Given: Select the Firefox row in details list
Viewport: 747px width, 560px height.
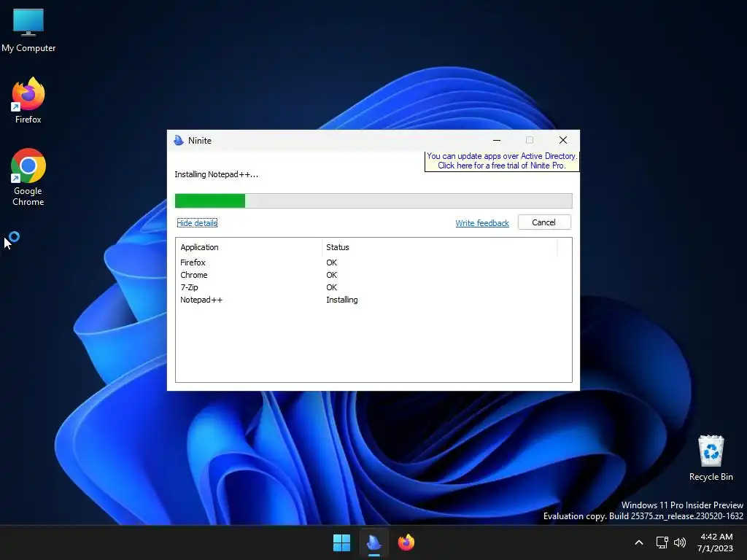Looking at the screenshot, I should tap(373, 262).
